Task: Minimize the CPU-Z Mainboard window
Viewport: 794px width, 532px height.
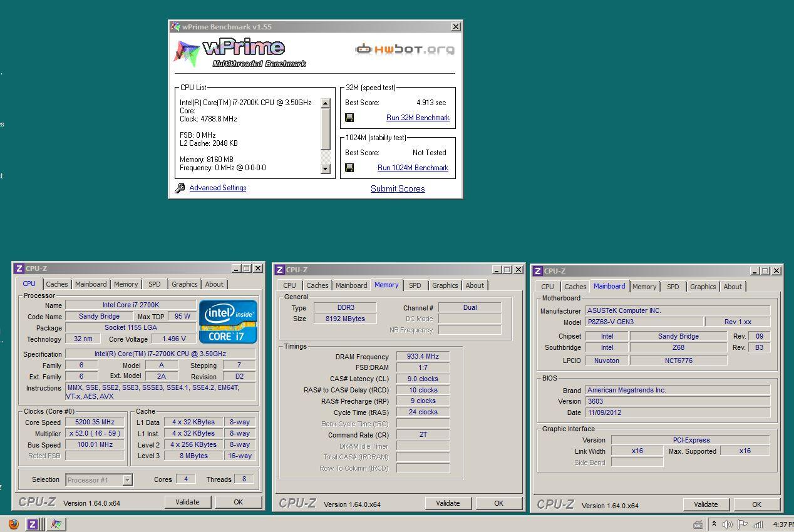Action: (x=755, y=271)
